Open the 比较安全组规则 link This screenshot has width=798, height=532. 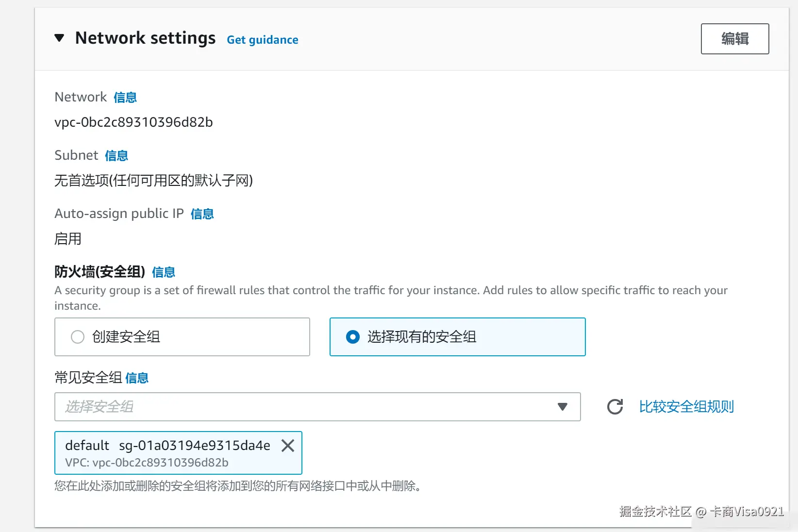(x=686, y=407)
